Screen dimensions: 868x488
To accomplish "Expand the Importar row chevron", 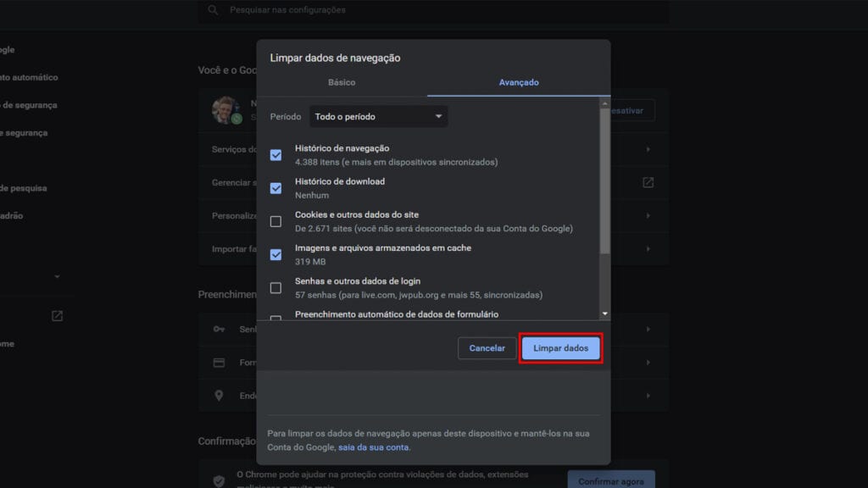I will 648,249.
